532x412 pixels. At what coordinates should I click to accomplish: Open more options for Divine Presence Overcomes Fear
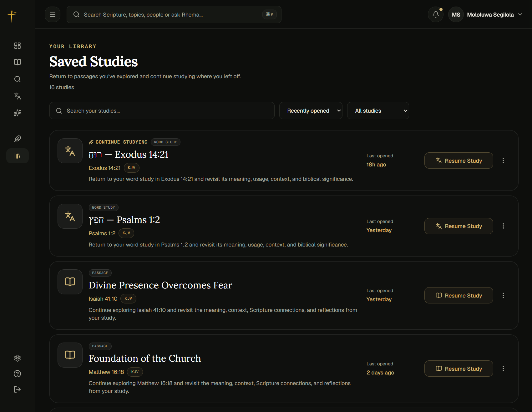(x=503, y=295)
